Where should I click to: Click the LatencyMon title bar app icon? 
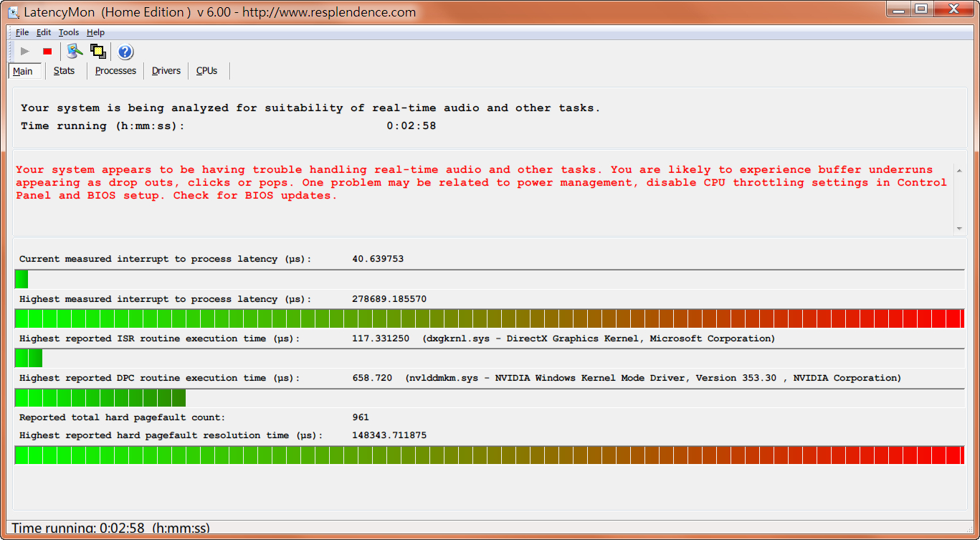pos(14,12)
